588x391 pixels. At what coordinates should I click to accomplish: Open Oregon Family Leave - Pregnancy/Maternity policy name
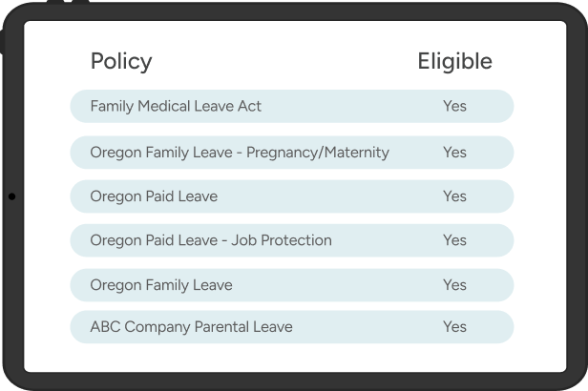(239, 153)
